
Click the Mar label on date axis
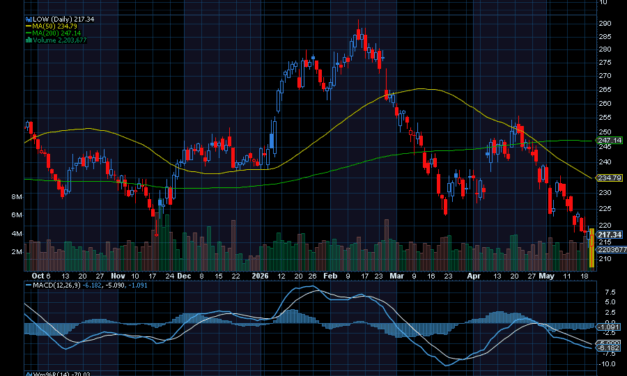pyautogui.click(x=397, y=276)
